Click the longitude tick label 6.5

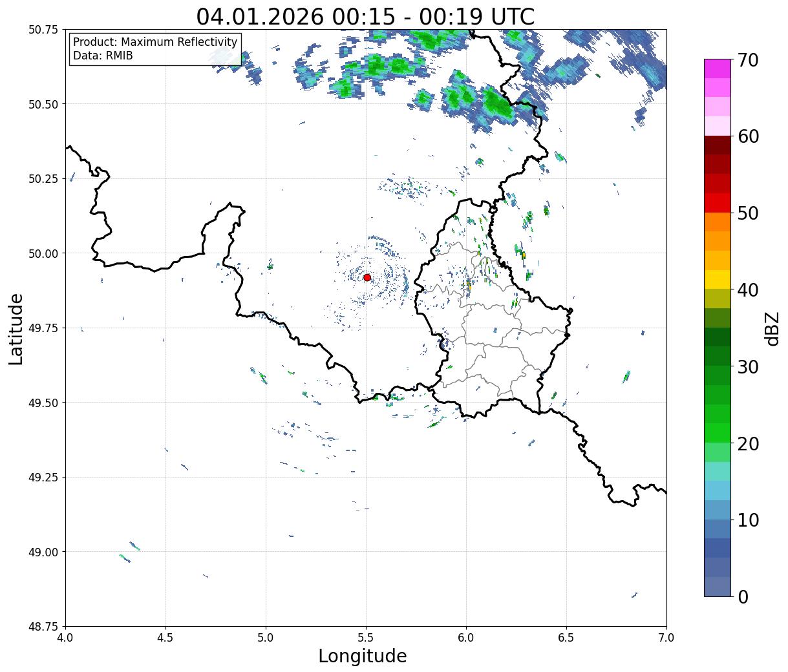566,638
